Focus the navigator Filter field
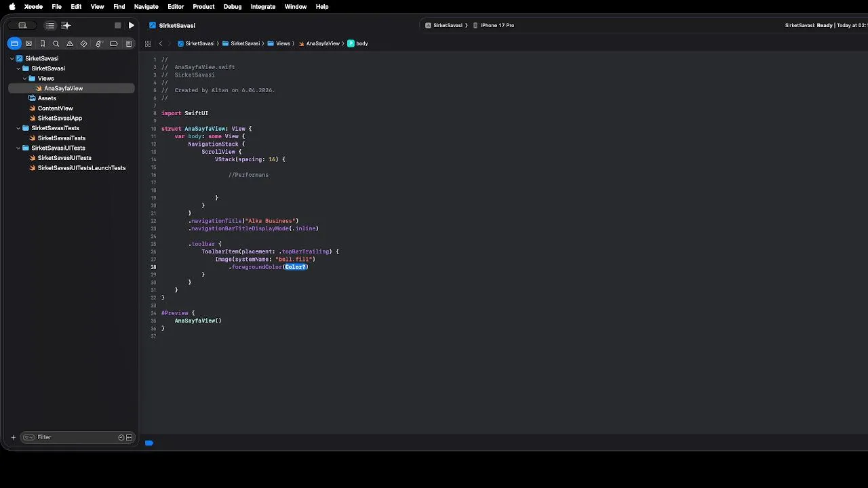The image size is (868, 488). tap(77, 437)
